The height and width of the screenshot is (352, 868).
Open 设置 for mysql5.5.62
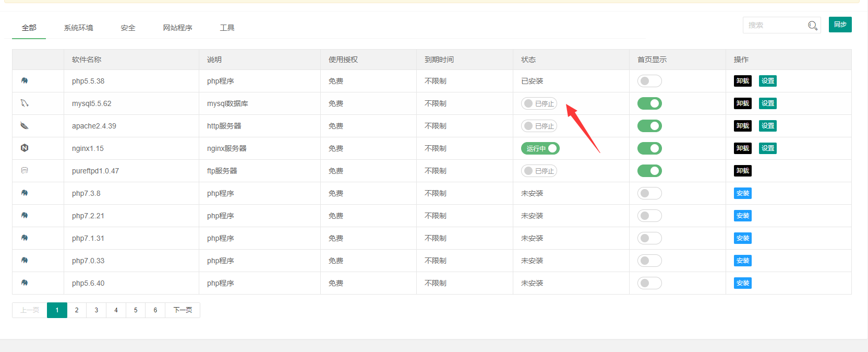click(x=768, y=103)
